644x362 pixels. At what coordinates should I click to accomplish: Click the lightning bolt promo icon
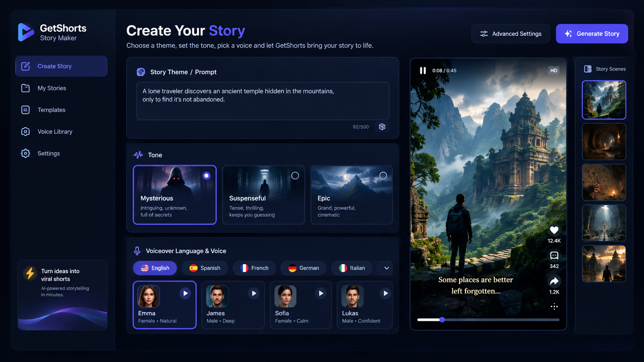(30, 273)
